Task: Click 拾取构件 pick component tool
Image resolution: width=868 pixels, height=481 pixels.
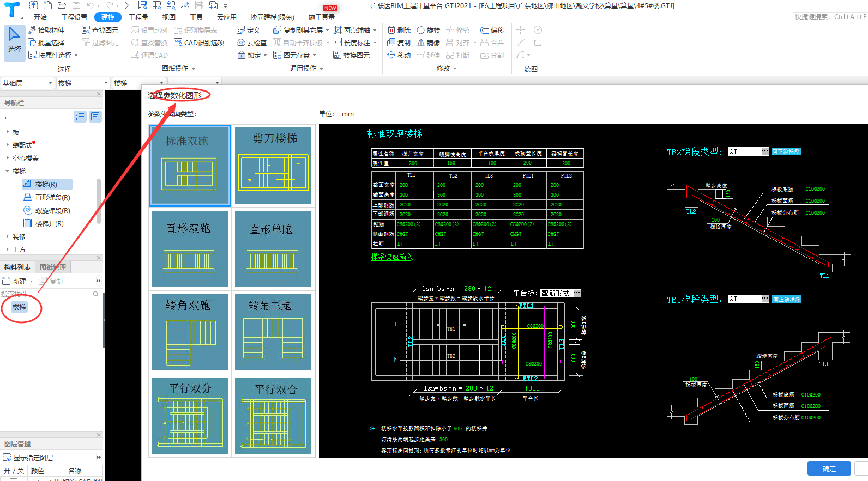Action: (x=46, y=30)
